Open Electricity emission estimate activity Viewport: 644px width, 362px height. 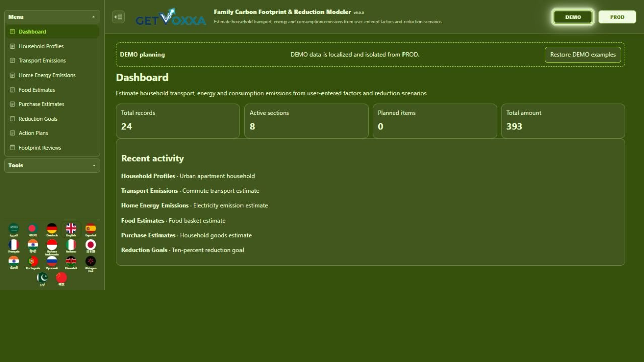(230, 205)
